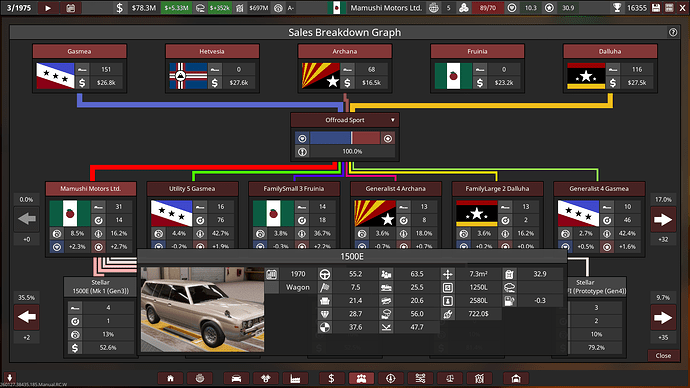Select the Archana country header
The width and height of the screenshot is (690, 388).
(345, 51)
